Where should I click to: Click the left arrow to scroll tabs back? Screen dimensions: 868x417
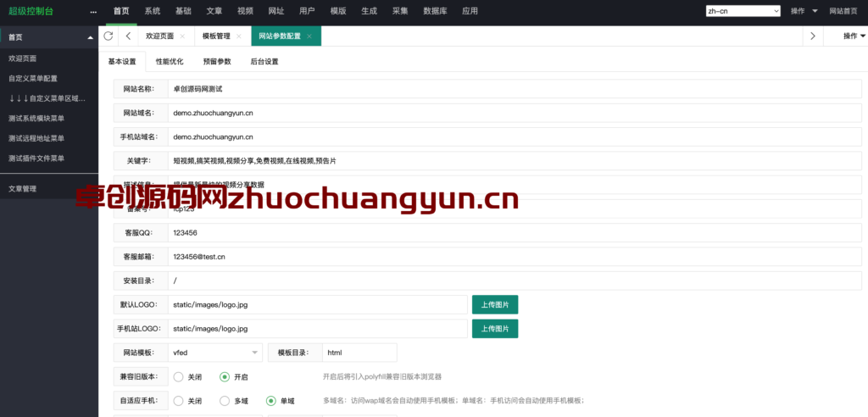pyautogui.click(x=128, y=36)
